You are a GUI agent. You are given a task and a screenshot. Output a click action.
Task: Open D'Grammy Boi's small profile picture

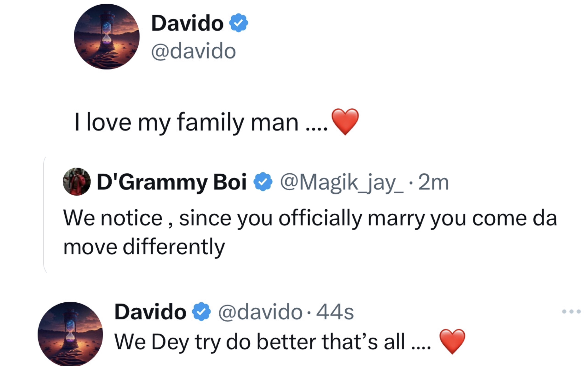point(77,182)
